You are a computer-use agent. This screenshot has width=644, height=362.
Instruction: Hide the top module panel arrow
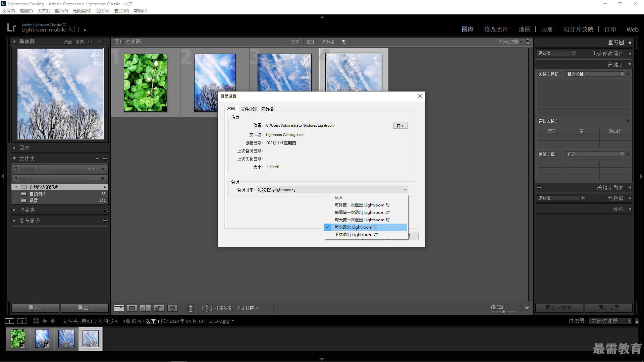(x=322, y=17)
